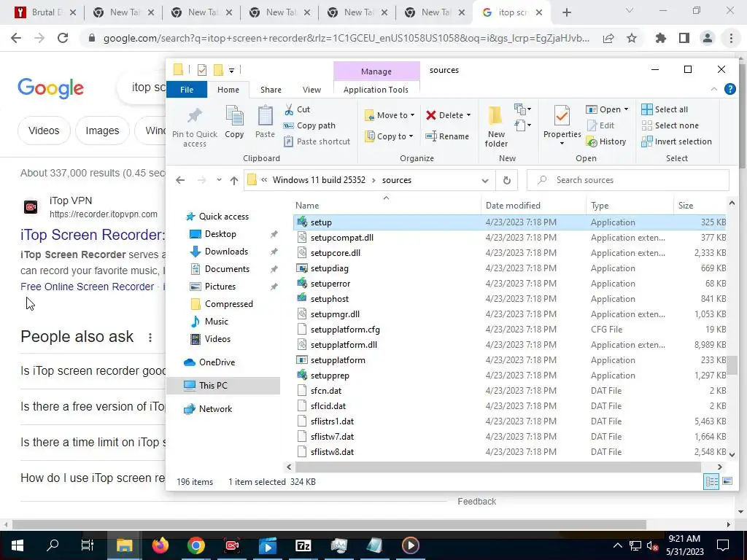Expand the Copy to dropdown

(411, 136)
